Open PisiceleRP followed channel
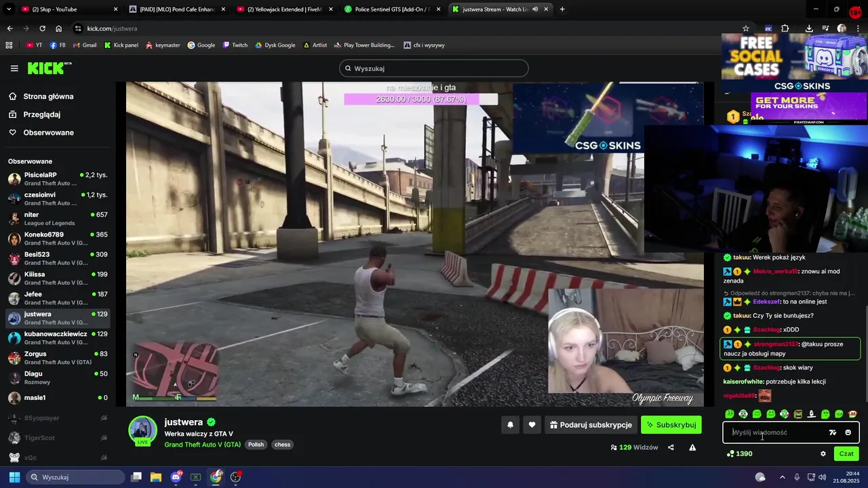The height and width of the screenshot is (488, 868). 58,179
